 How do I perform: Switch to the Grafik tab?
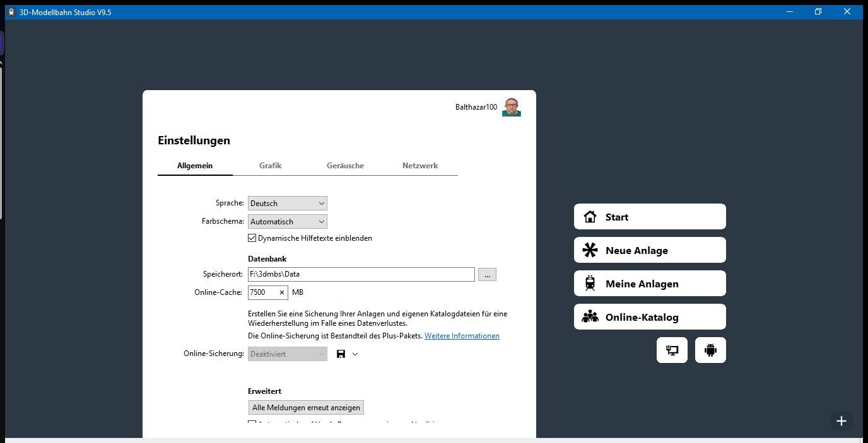tap(270, 166)
